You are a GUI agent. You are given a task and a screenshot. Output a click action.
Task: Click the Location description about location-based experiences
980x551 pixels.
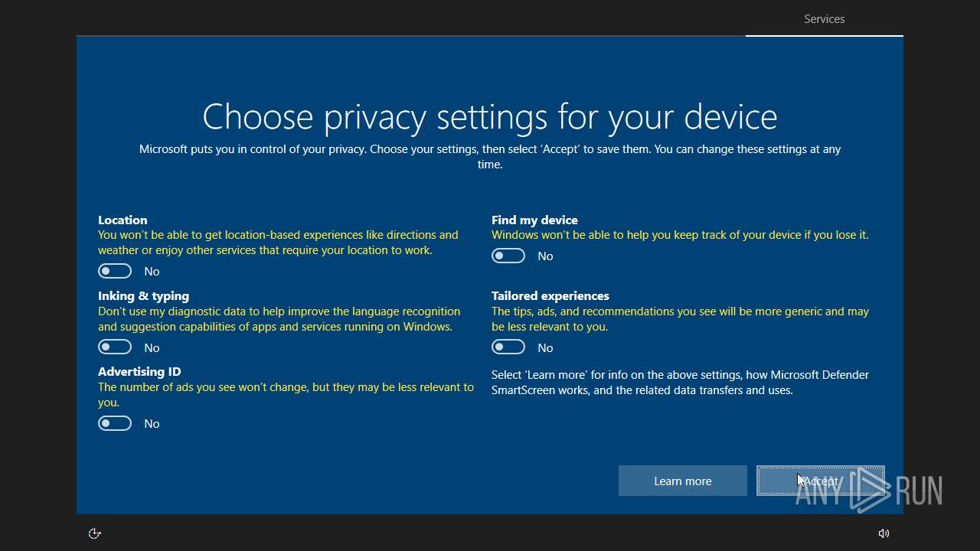(x=278, y=243)
